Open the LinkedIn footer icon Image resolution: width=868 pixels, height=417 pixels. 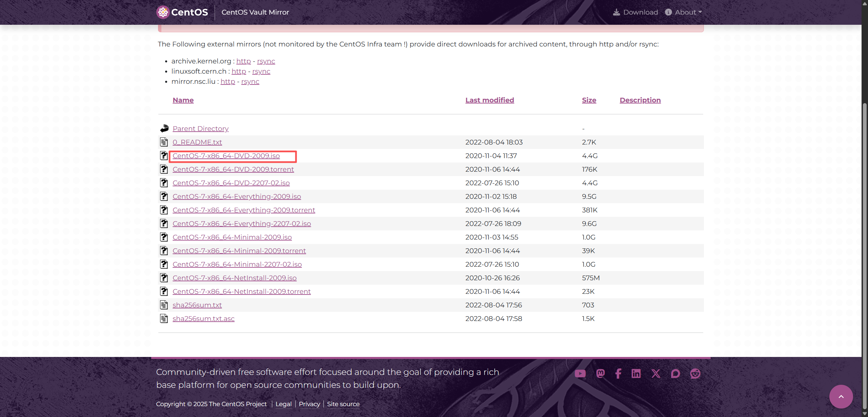[x=636, y=374]
